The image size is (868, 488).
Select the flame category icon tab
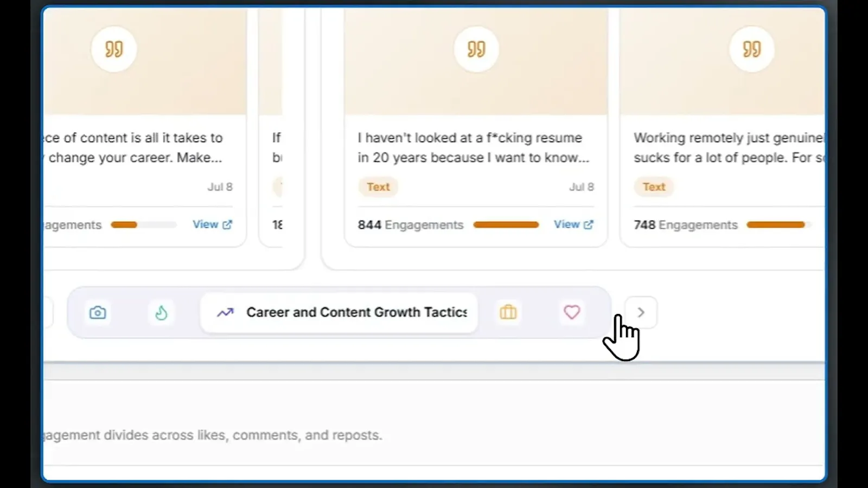(161, 312)
